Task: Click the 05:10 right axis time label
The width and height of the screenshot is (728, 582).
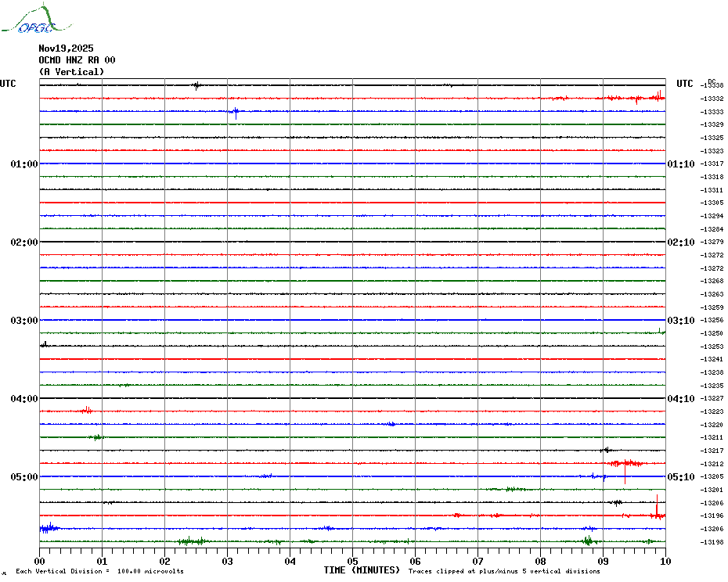Action: (x=680, y=477)
